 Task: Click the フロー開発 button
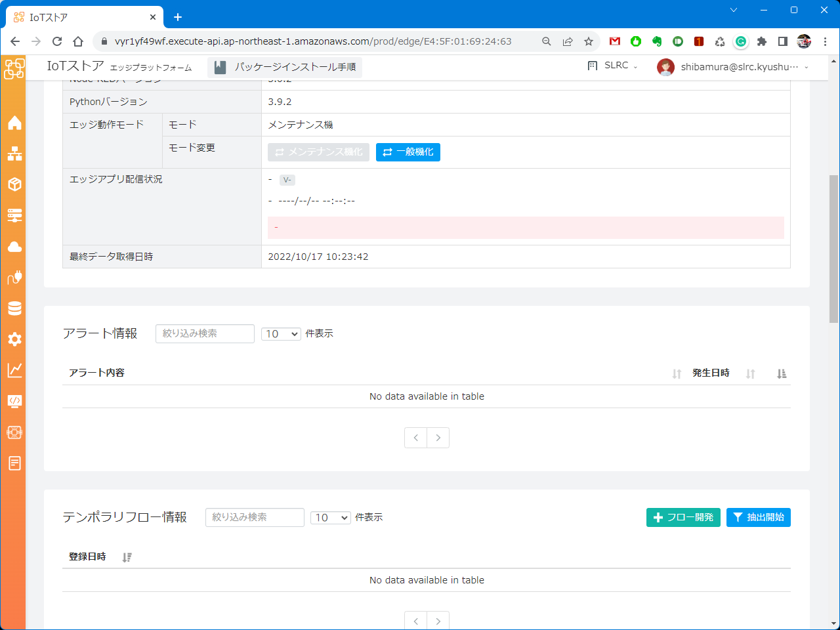(x=683, y=517)
